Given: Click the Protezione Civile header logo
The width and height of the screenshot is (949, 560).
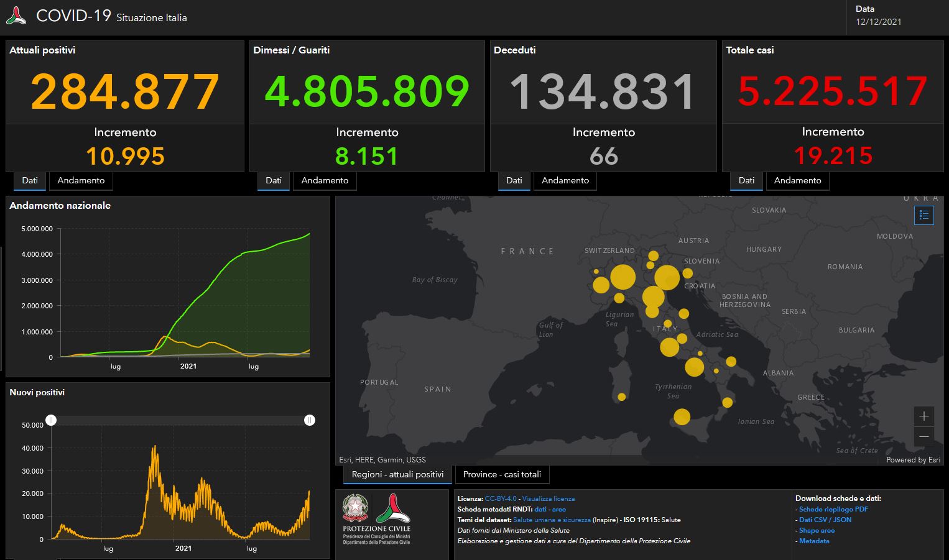Looking at the screenshot, I should (16, 16).
